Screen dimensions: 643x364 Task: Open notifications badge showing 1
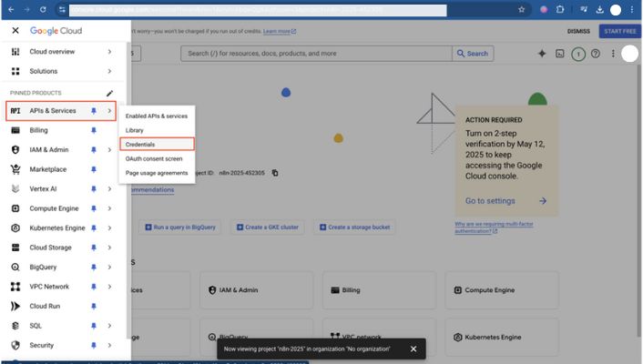coord(578,54)
